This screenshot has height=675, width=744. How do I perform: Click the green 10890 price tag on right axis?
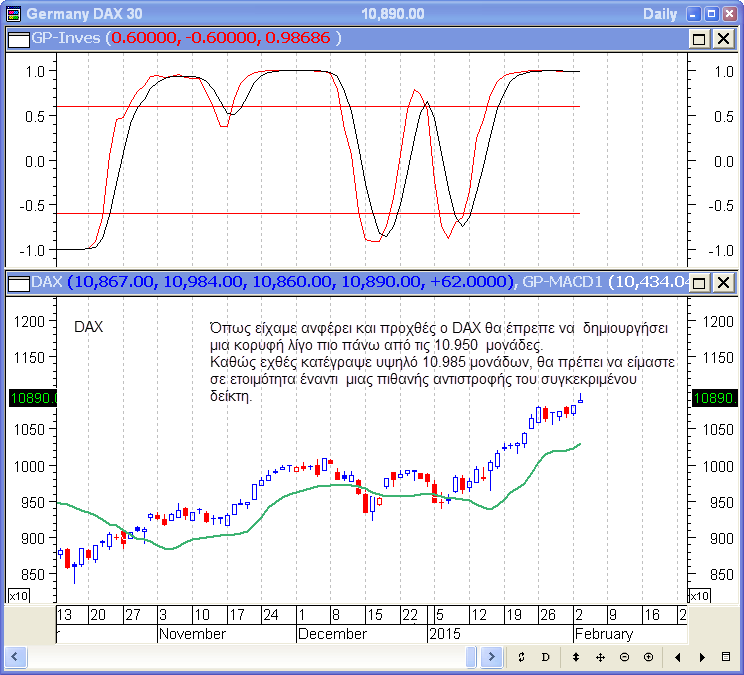[x=715, y=398]
